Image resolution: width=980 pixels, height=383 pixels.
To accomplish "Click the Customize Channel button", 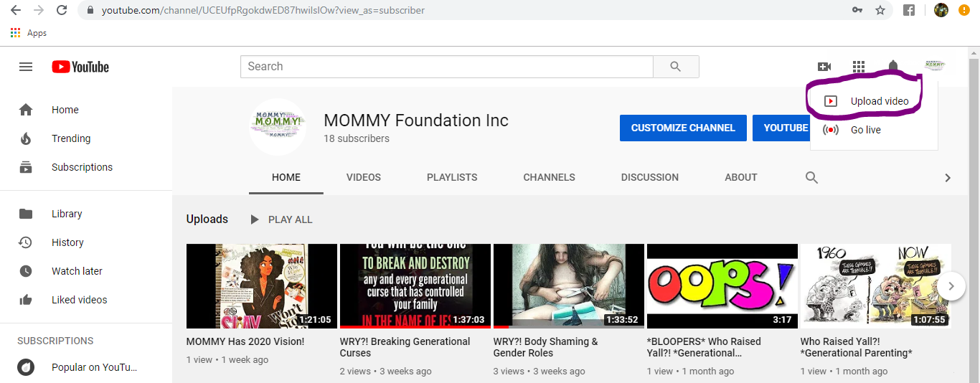I will (683, 128).
